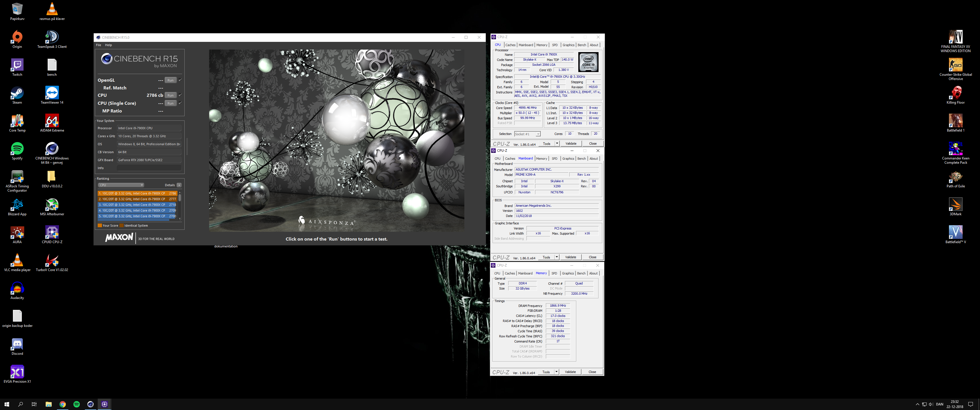Viewport: 980px width, 410px height.
Task: Open ASRock Timing Configurator shortcut
Action: pos(17,181)
